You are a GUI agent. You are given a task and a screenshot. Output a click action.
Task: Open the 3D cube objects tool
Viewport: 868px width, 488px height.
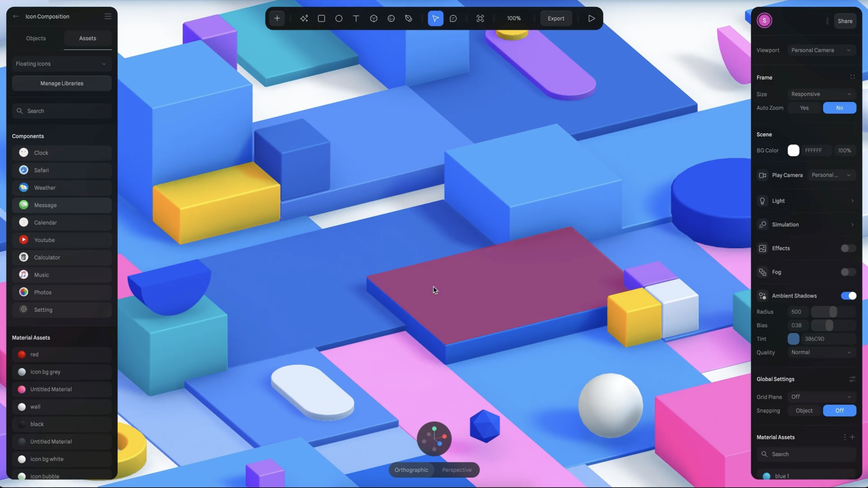(373, 19)
